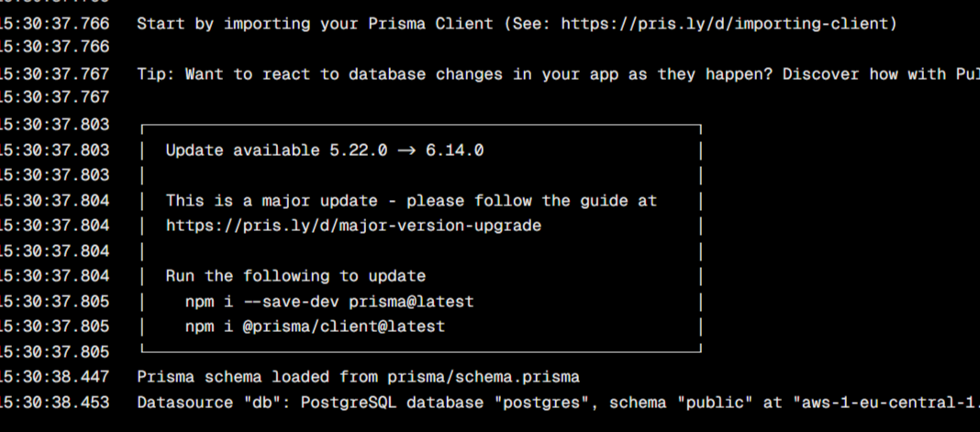This screenshot has width=980, height=432.
Task: Open the major-version-upgrade guide URL
Action: pos(353,225)
